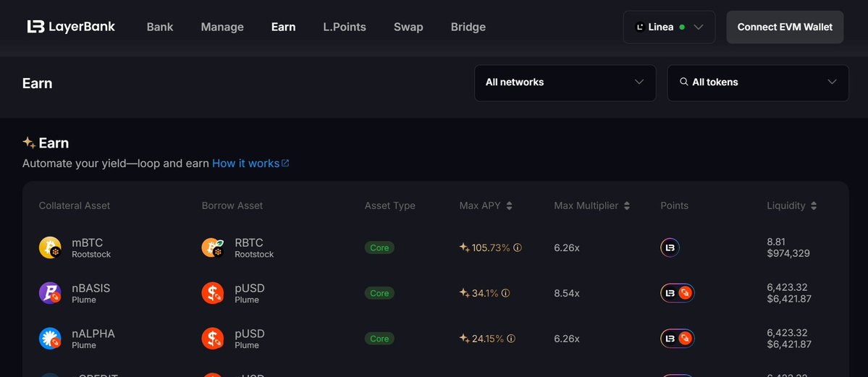Click the Collateral Asset column header
This screenshot has height=377, width=868.
(x=74, y=206)
